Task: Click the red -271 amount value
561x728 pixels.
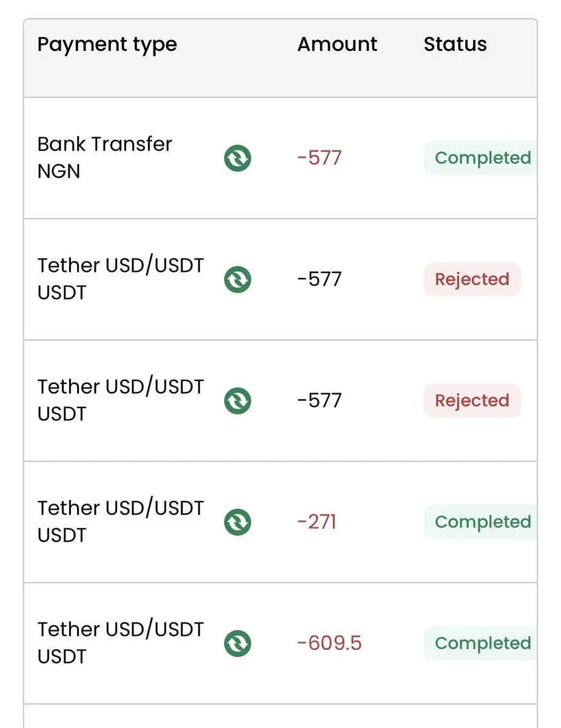Action: [x=317, y=522]
